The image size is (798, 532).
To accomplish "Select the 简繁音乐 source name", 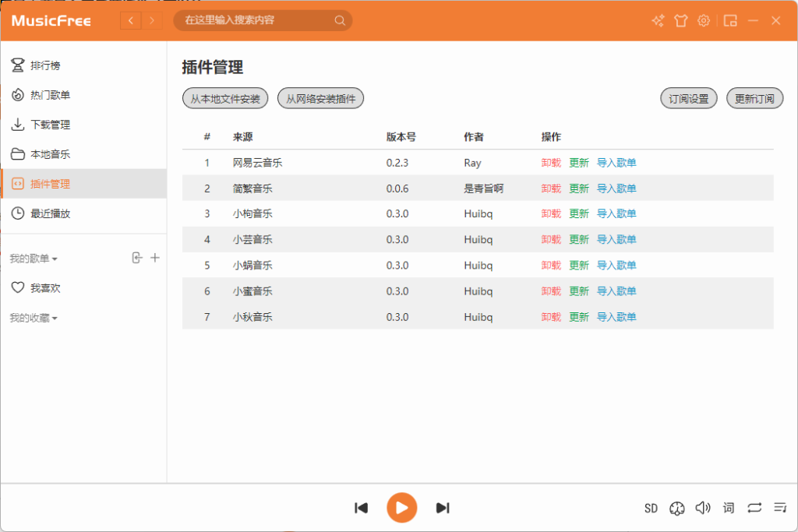I will 252,188.
